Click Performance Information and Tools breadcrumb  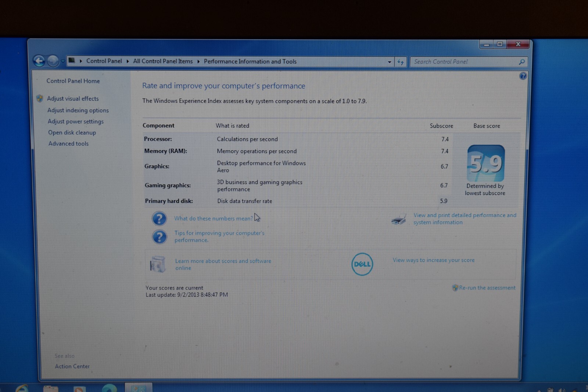(x=250, y=61)
